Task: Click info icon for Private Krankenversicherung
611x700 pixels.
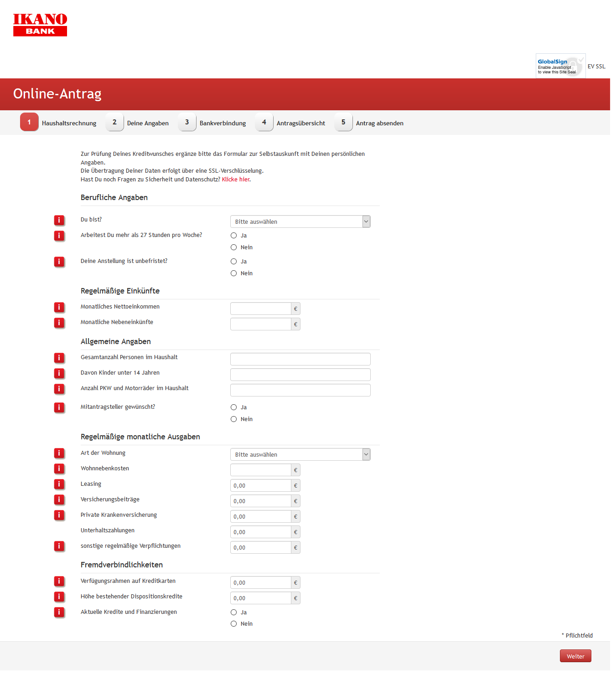Action: pyautogui.click(x=59, y=515)
